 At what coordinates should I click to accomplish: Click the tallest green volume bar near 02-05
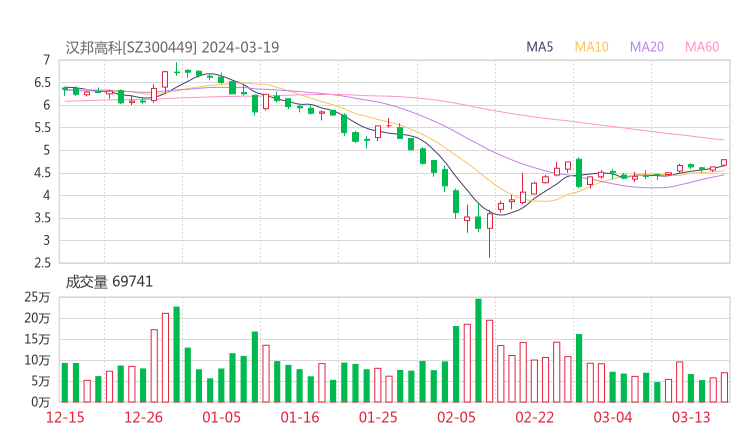[x=478, y=350]
